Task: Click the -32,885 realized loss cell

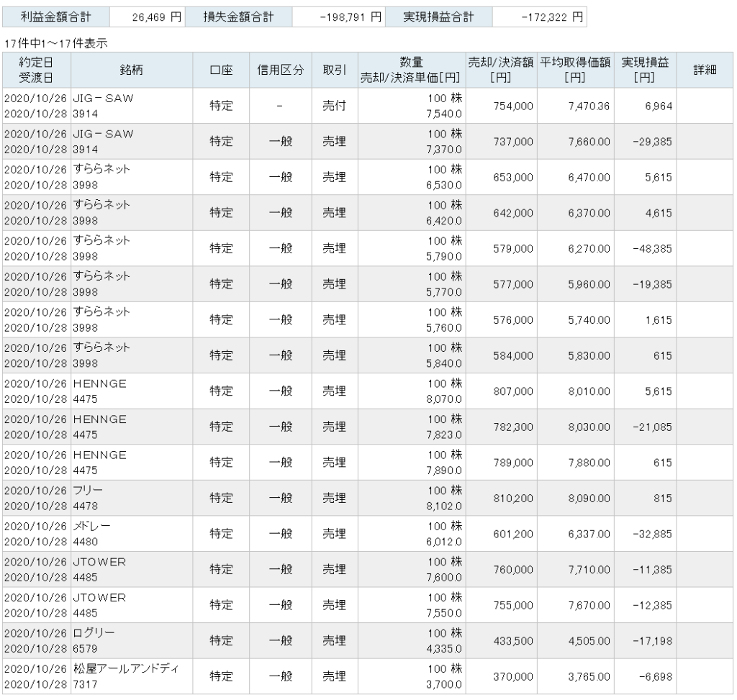Action: point(645,534)
